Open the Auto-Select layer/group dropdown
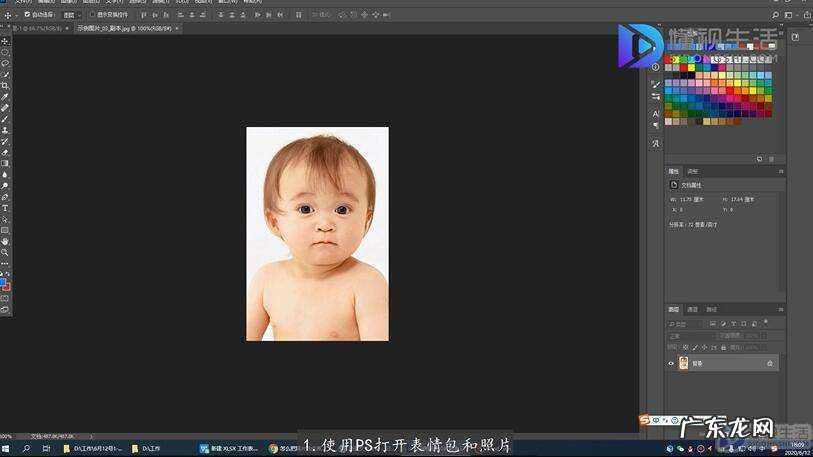 [x=70, y=16]
